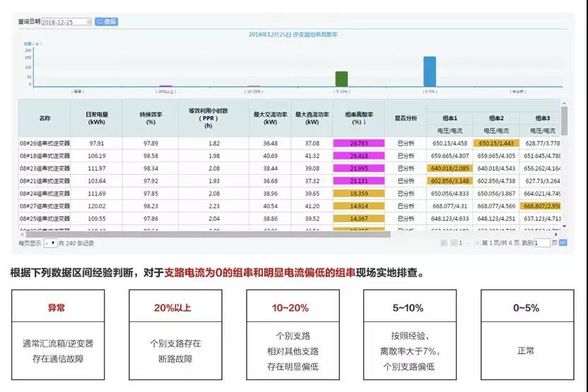Click the 转换效率 column header

tap(150, 117)
